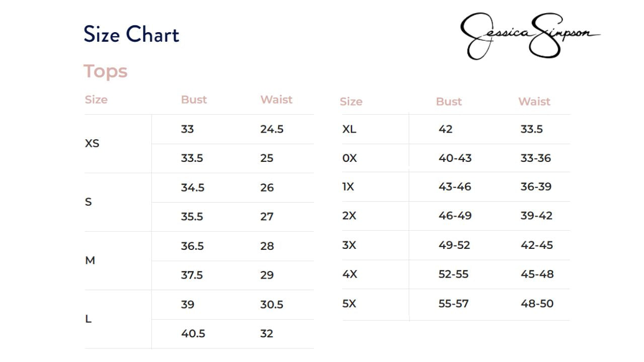Viewport: 644px width, 362px height.
Task: Click the Size header in left table
Action: point(96,100)
